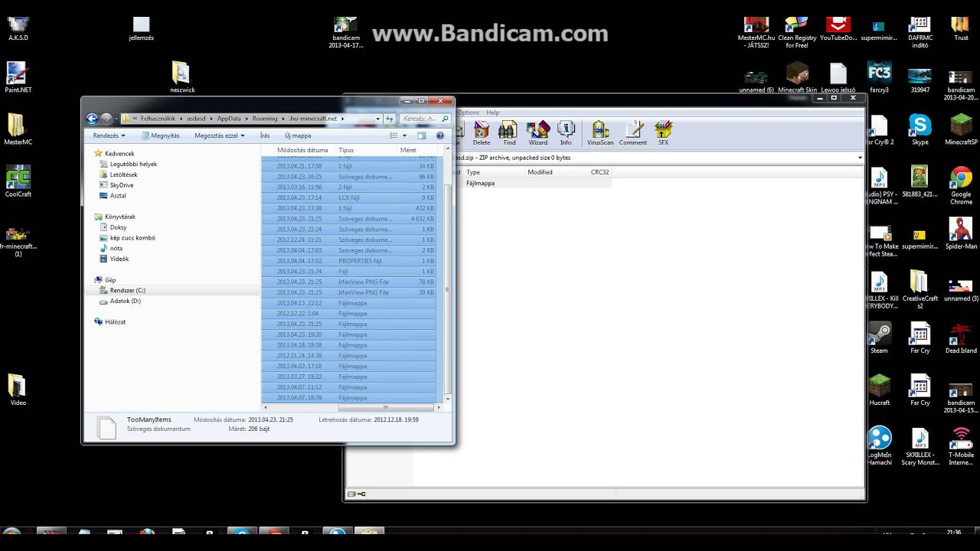Image resolution: width=980 pixels, height=551 pixels.
Task: Refresh the Explorer folder view
Action: (390, 119)
